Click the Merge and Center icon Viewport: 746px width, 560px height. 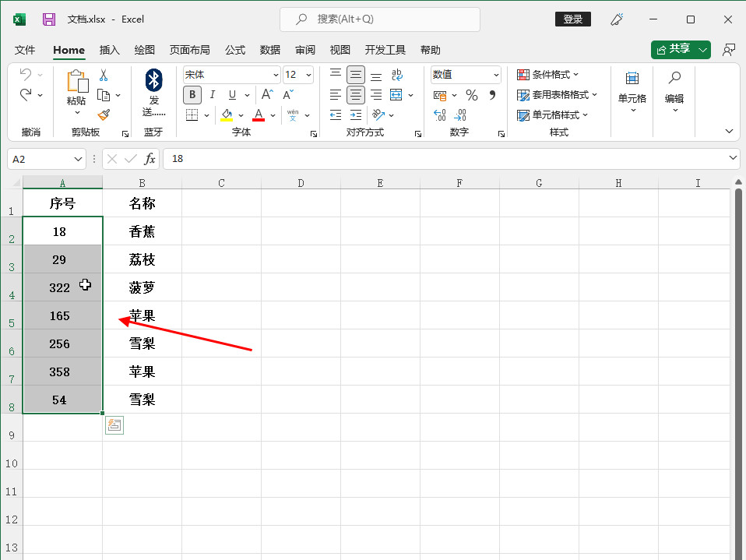click(396, 95)
